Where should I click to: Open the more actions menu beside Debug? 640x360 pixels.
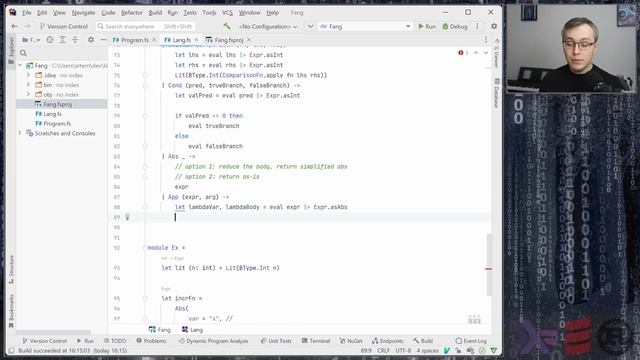point(477,26)
